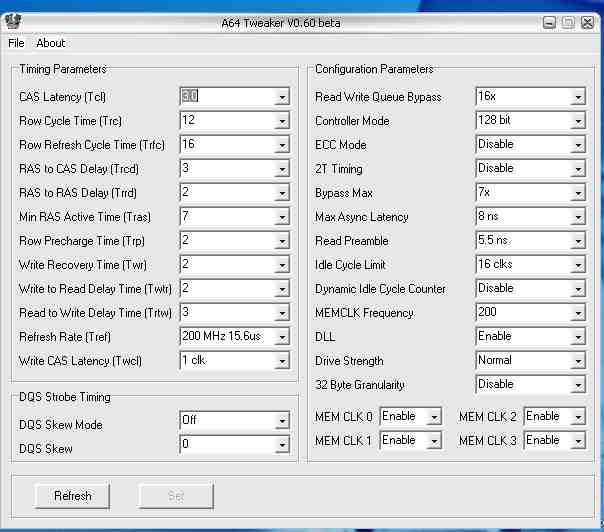Click the DQS Strobe Timing group label
The width and height of the screenshot is (604, 532).
coord(65,397)
